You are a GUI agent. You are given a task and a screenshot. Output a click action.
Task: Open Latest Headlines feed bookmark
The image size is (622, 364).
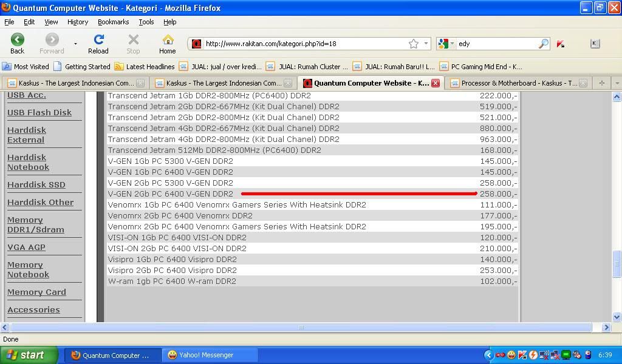(x=145, y=67)
